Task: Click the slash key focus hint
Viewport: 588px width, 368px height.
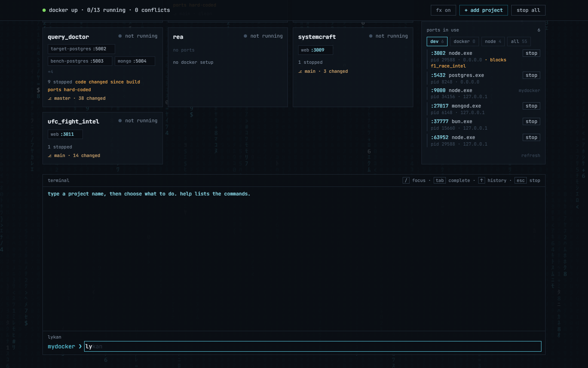Action: pos(406,180)
